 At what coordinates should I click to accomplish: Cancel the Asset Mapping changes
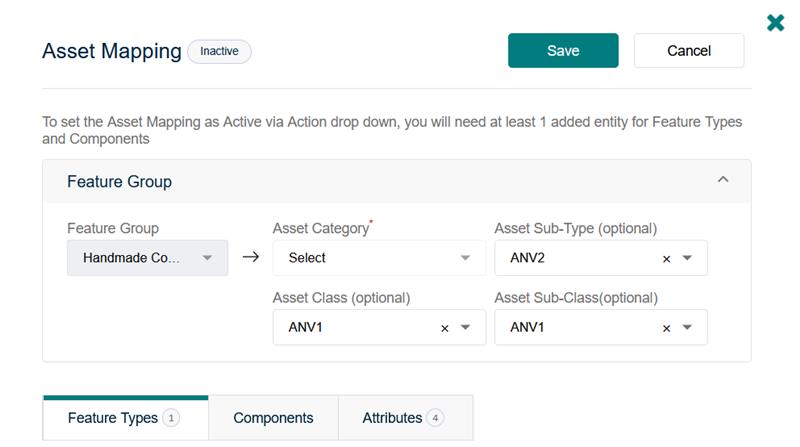(688, 51)
